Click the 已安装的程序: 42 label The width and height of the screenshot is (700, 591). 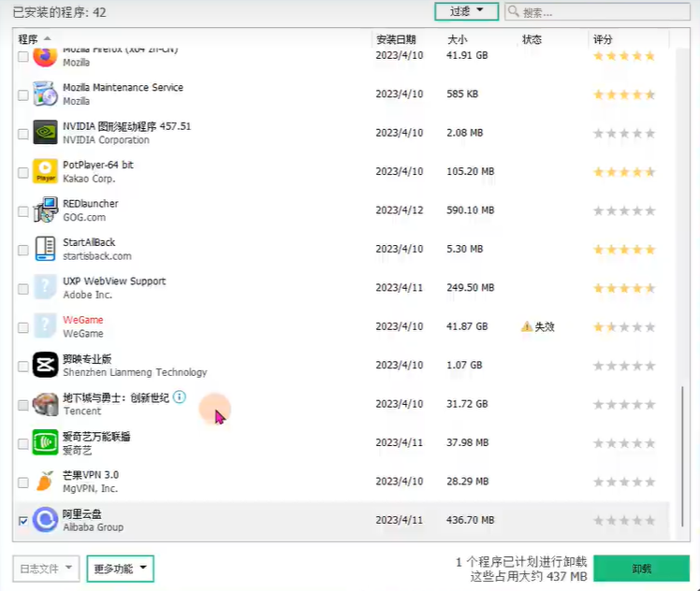pyautogui.click(x=59, y=12)
